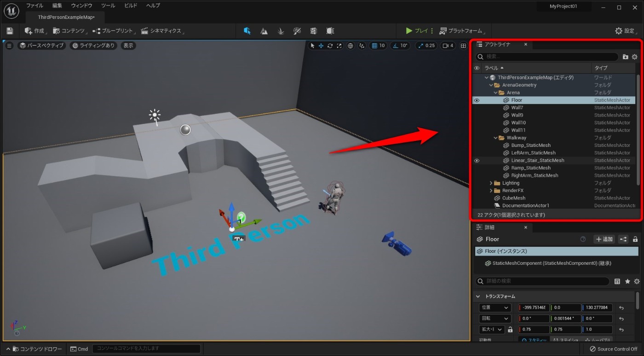
Task: Open the 設定 button
Action: click(x=625, y=31)
